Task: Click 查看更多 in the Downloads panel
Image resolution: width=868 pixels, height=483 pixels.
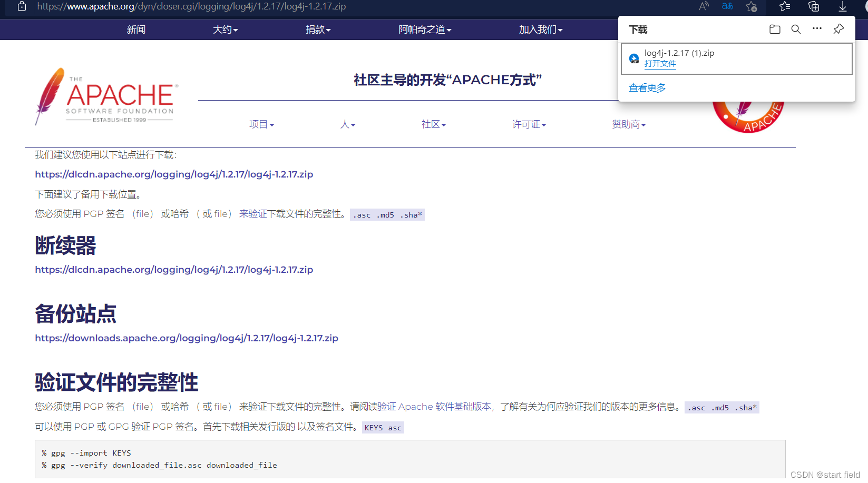Action: [647, 87]
